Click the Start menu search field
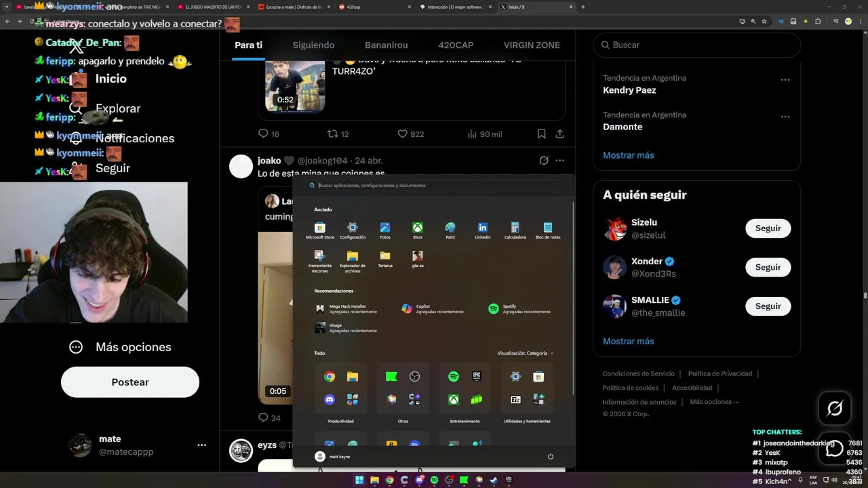Image resolution: width=868 pixels, height=488 pixels. pyautogui.click(x=434, y=185)
